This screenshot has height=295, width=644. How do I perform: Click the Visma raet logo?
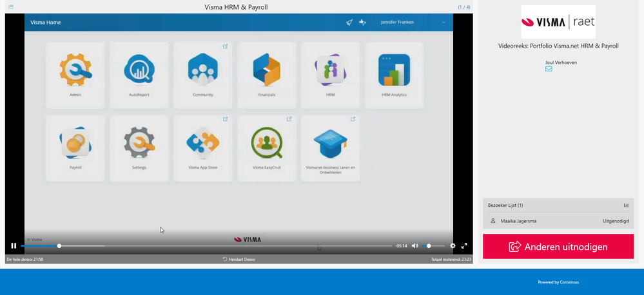[x=558, y=22]
